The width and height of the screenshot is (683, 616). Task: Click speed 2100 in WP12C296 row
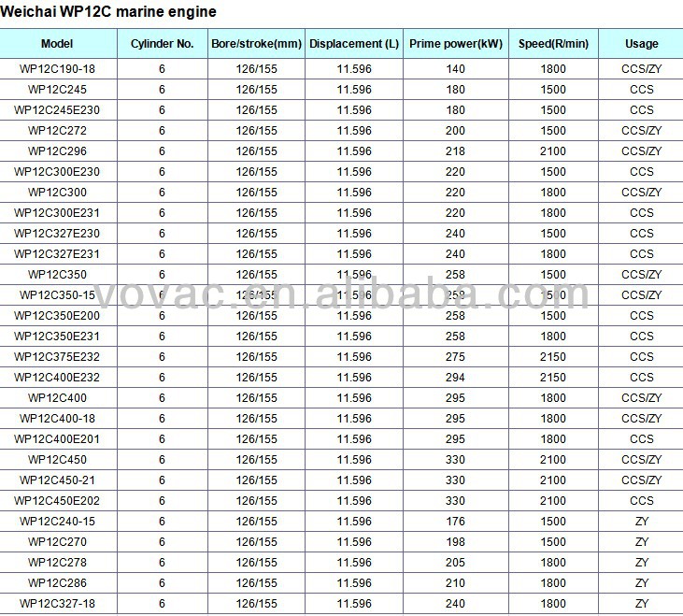pyautogui.click(x=553, y=151)
